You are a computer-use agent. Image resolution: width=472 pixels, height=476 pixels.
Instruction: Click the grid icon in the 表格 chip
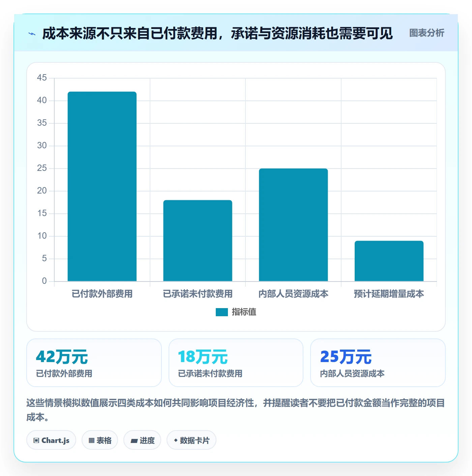click(91, 441)
